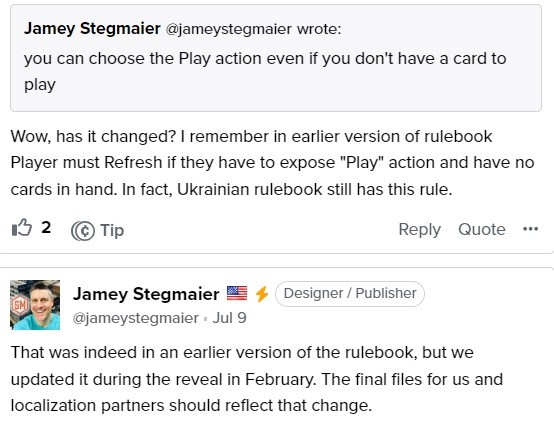This screenshot has height=421, width=554.
Task: Click the orange lightning bolt badge icon
Action: point(262,294)
